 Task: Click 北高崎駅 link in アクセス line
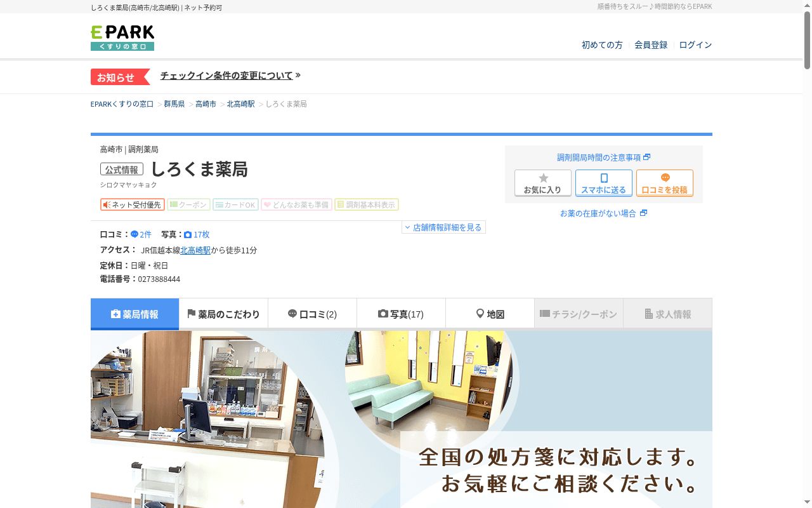click(195, 250)
